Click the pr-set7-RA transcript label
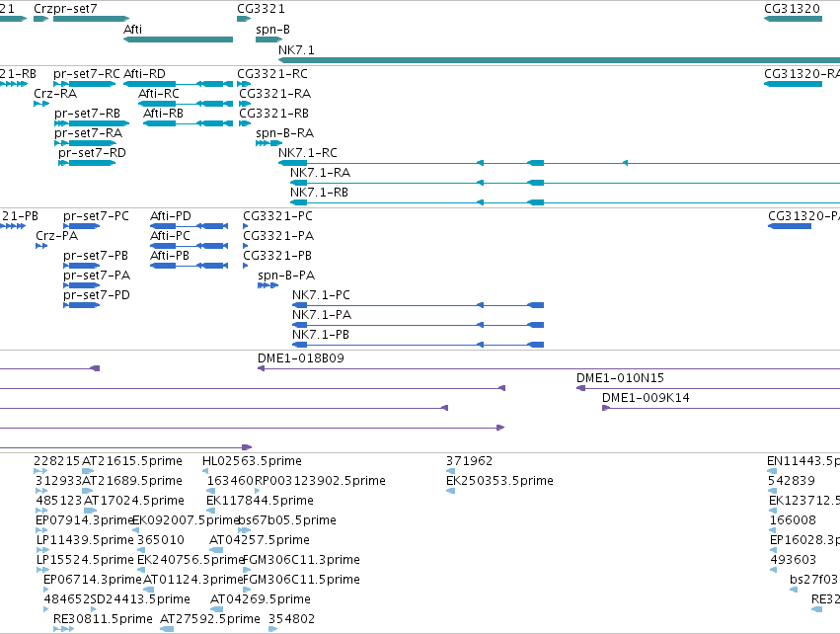Viewport: 840px width, 634px height. 89,133
